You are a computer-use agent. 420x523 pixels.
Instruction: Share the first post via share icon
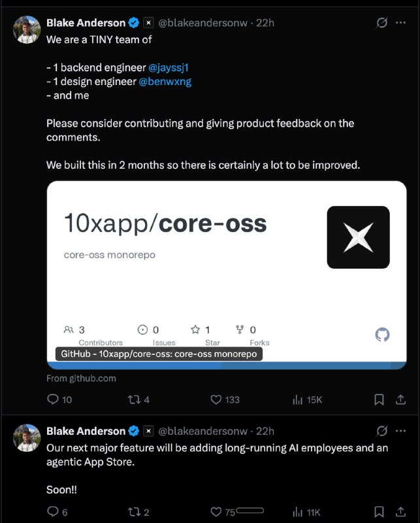tap(400, 399)
